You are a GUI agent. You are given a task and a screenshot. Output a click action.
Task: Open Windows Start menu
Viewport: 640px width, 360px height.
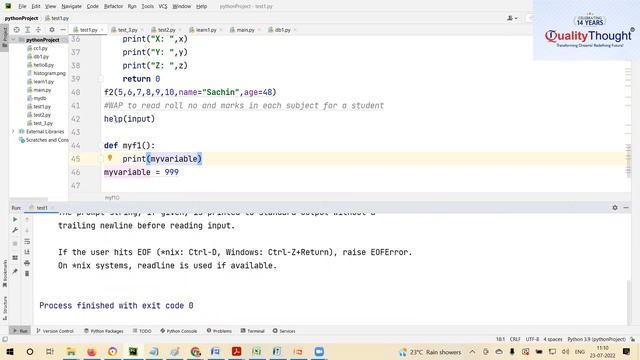point(10,352)
